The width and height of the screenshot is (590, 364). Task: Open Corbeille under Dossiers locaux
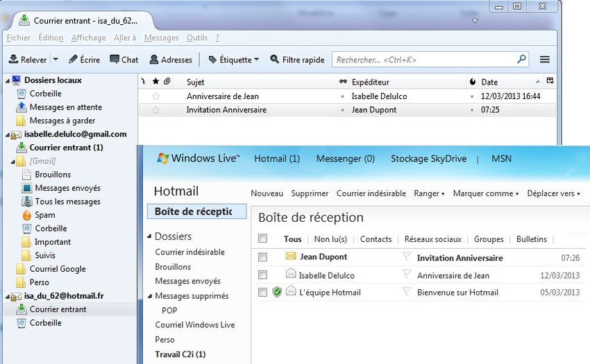(46, 94)
